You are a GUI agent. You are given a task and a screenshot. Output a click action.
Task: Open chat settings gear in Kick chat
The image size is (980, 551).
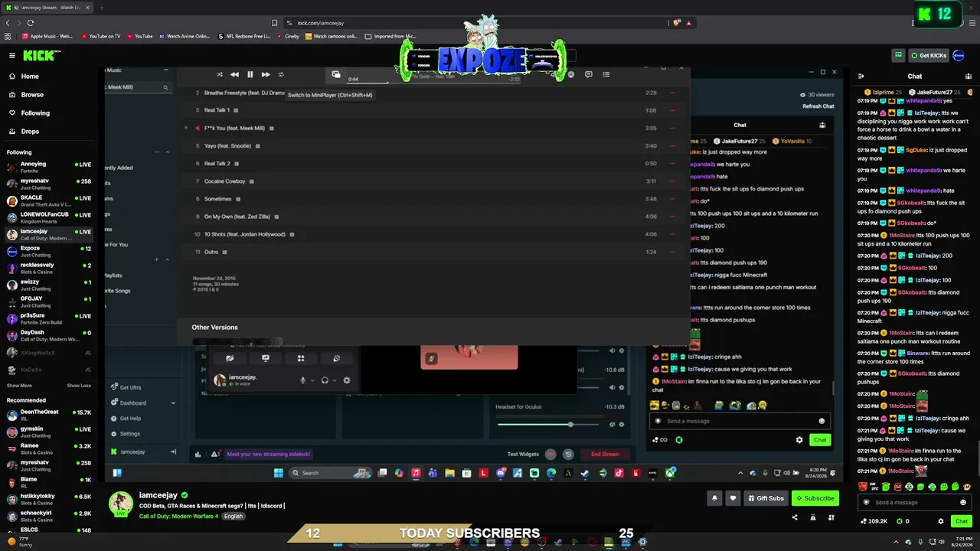941,521
